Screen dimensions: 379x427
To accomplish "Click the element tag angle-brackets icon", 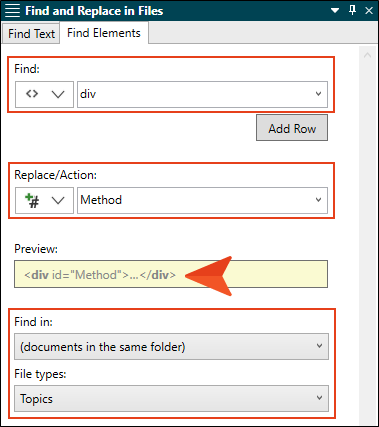I will 32,94.
